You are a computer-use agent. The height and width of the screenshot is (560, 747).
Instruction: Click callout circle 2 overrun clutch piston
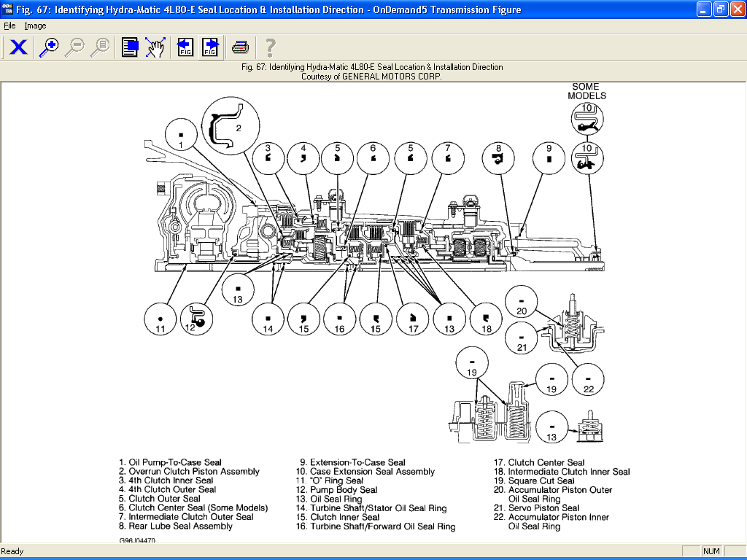click(x=231, y=125)
